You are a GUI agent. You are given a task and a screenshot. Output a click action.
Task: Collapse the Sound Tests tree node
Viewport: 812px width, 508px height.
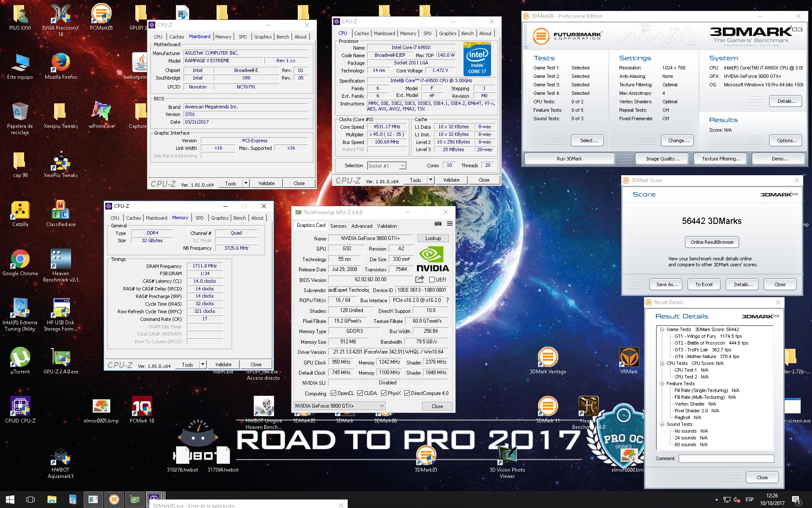tap(662, 424)
